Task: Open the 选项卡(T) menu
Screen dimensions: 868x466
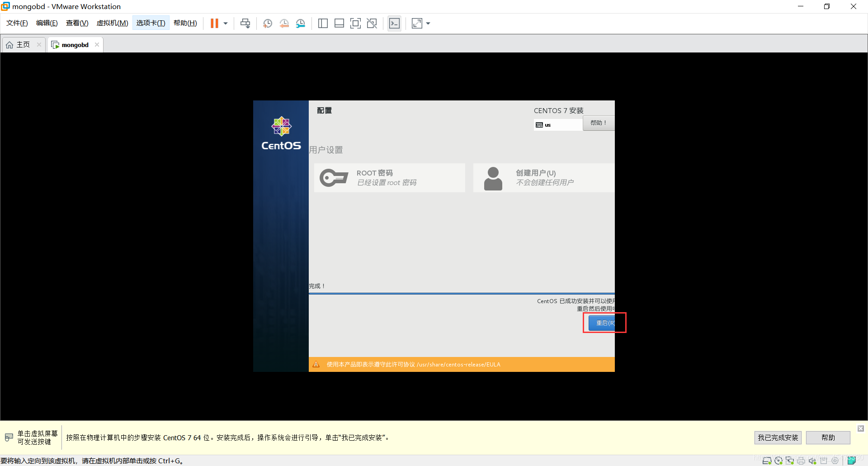Action: pyautogui.click(x=151, y=23)
